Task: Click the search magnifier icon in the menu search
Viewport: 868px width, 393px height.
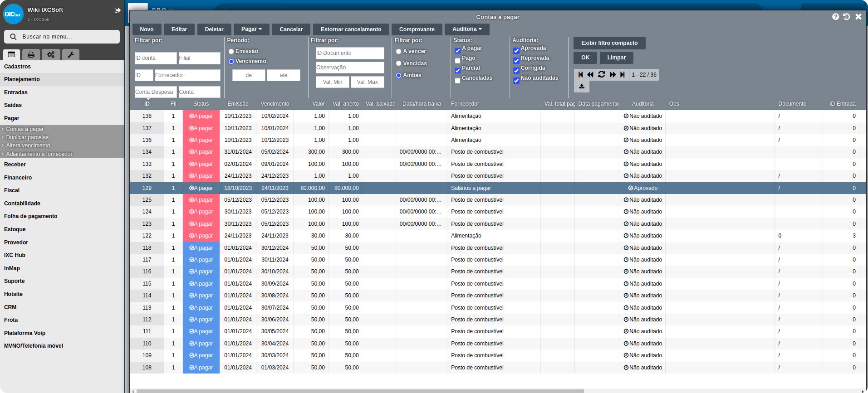Action: 13,37
